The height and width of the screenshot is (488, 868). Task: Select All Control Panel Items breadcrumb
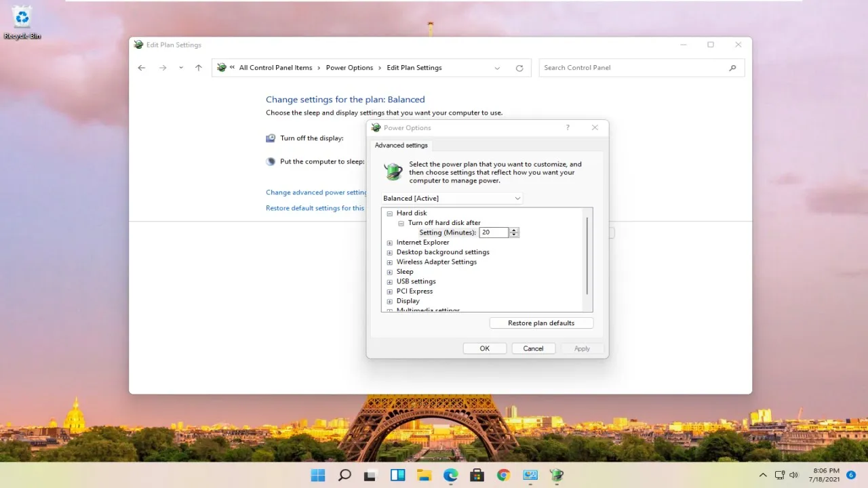coord(275,68)
